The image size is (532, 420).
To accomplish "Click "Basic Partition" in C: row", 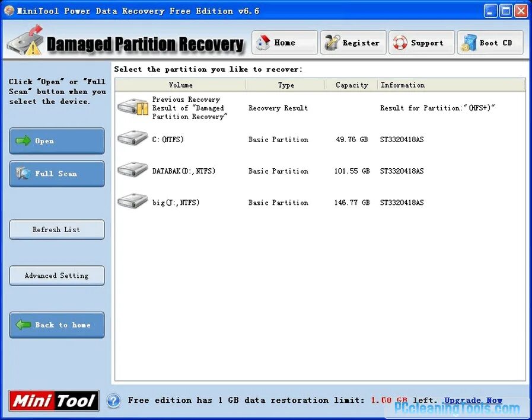I will pyautogui.click(x=278, y=139).
